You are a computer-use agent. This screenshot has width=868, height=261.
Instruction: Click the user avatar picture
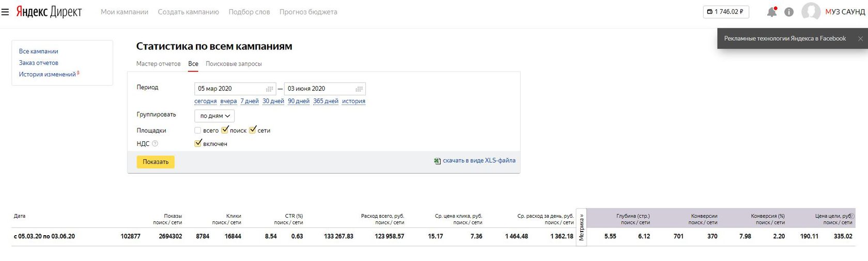pyautogui.click(x=811, y=12)
